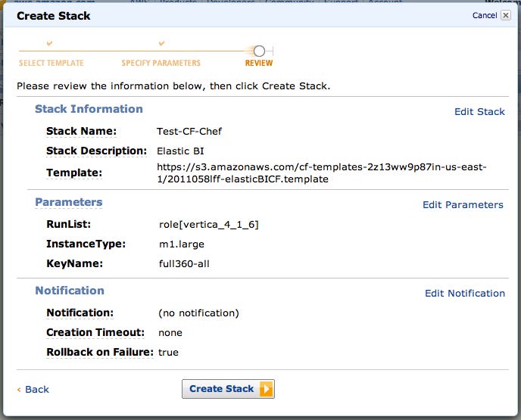Viewport: 521px width, 420px height.
Task: Open the Edit Parameters link
Action: tap(463, 205)
